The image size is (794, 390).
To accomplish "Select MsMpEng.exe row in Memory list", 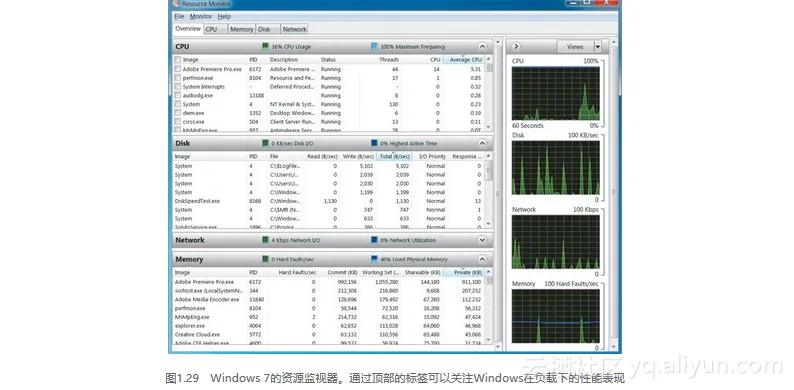I will pos(329,317).
